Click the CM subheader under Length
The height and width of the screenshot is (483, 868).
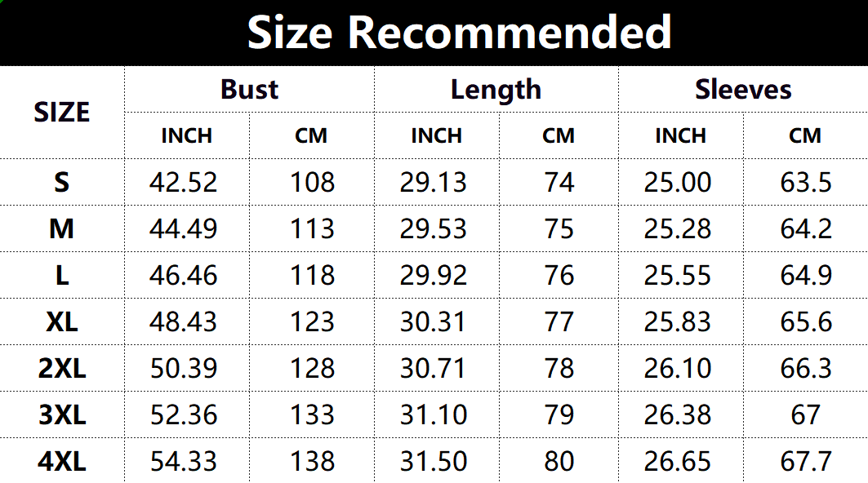[x=559, y=135]
